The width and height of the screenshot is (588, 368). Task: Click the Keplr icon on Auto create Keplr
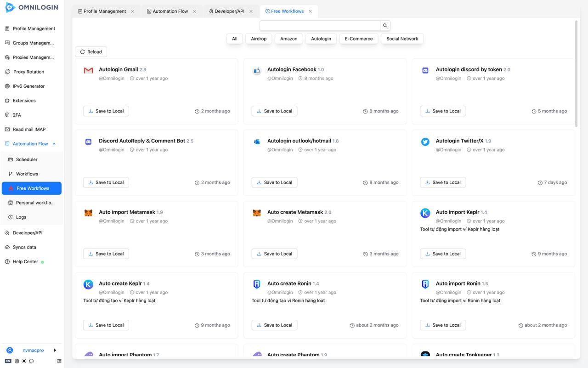click(x=88, y=284)
